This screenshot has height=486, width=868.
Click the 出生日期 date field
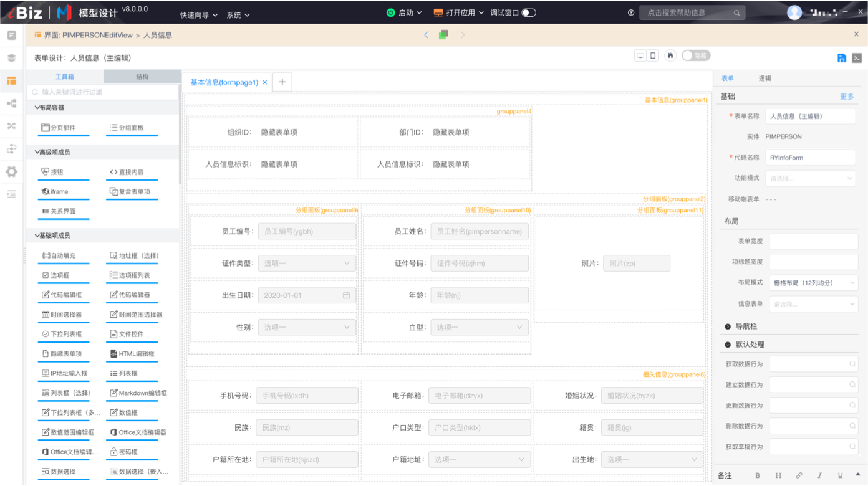(307, 295)
